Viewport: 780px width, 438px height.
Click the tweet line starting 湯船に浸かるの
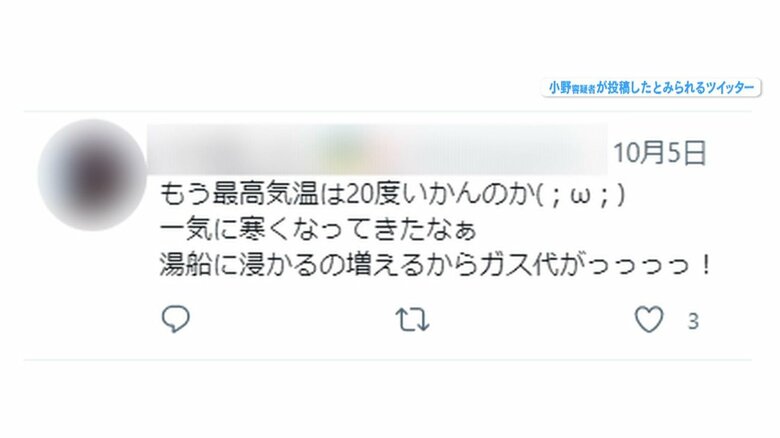pyautogui.click(x=436, y=265)
